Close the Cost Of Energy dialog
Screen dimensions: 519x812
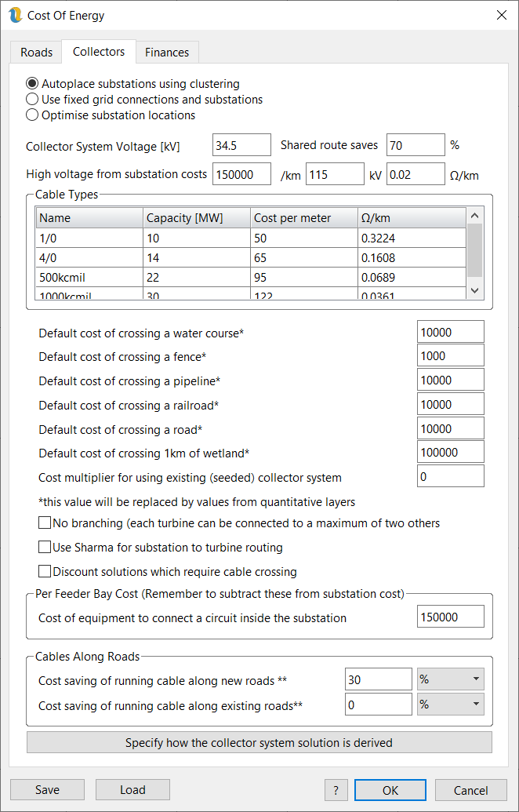[501, 15]
